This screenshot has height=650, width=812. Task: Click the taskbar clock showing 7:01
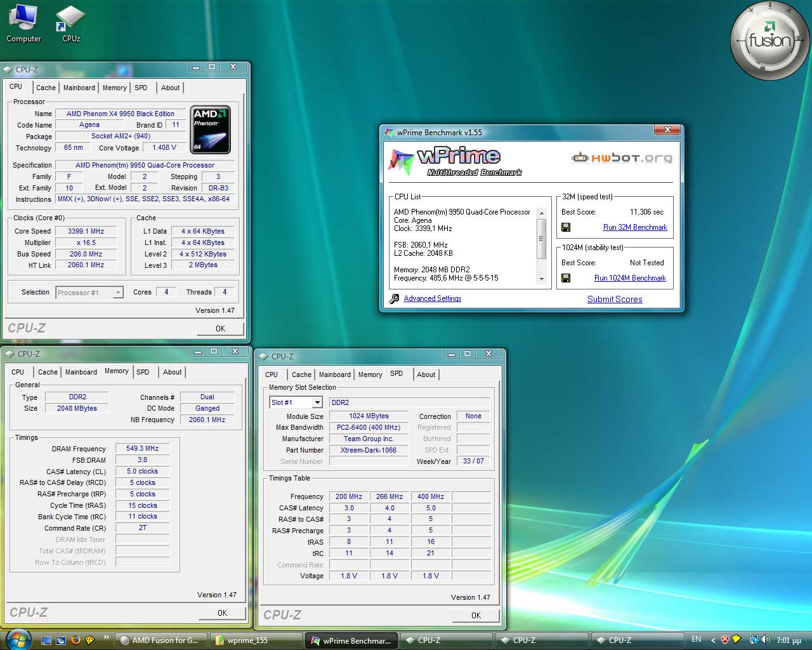789,640
